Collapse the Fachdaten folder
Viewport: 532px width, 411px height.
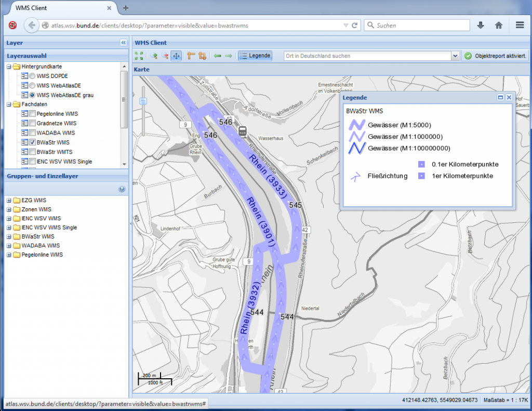(x=9, y=104)
